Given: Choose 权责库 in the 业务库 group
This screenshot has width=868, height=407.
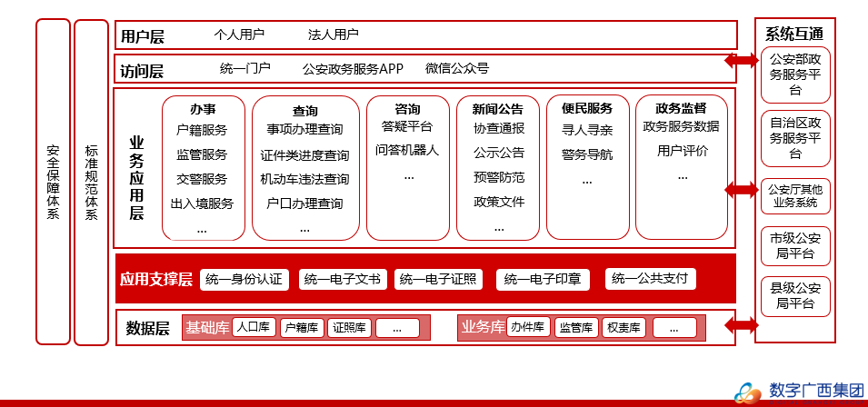Looking at the screenshot, I should (624, 328).
